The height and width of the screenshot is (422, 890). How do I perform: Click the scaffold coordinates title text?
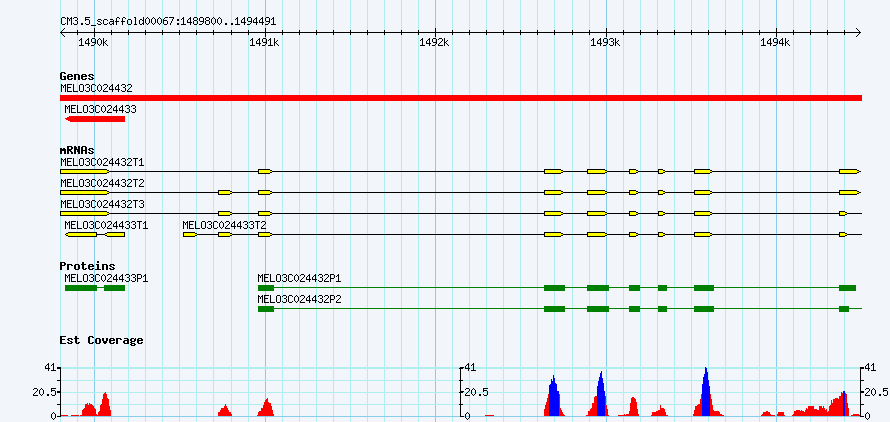pyautogui.click(x=168, y=22)
